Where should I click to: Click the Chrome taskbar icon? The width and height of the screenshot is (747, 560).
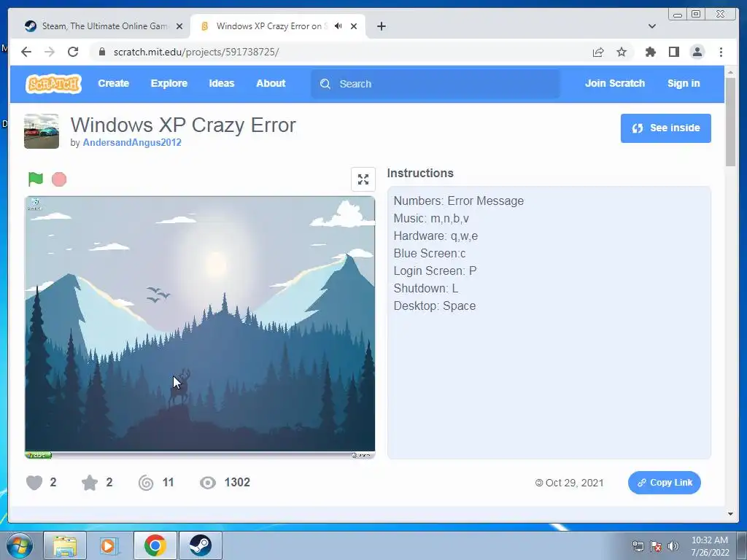coord(155,545)
